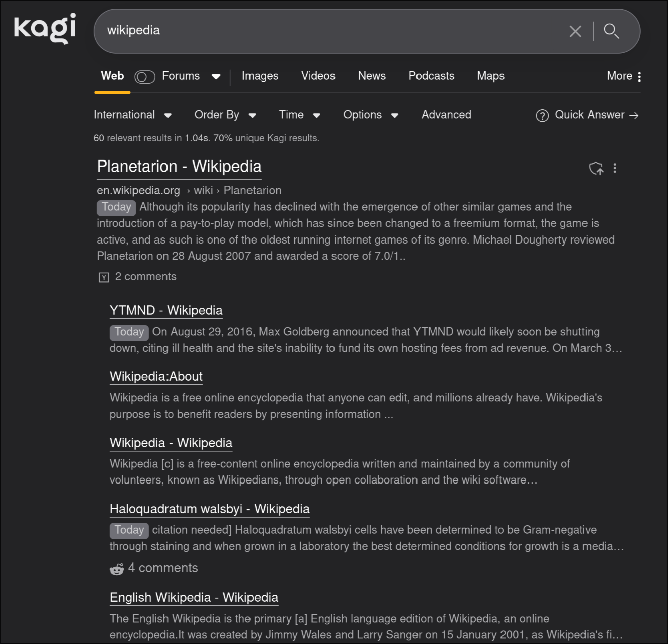
Task: Click the magnifying glass search icon
Action: click(611, 31)
